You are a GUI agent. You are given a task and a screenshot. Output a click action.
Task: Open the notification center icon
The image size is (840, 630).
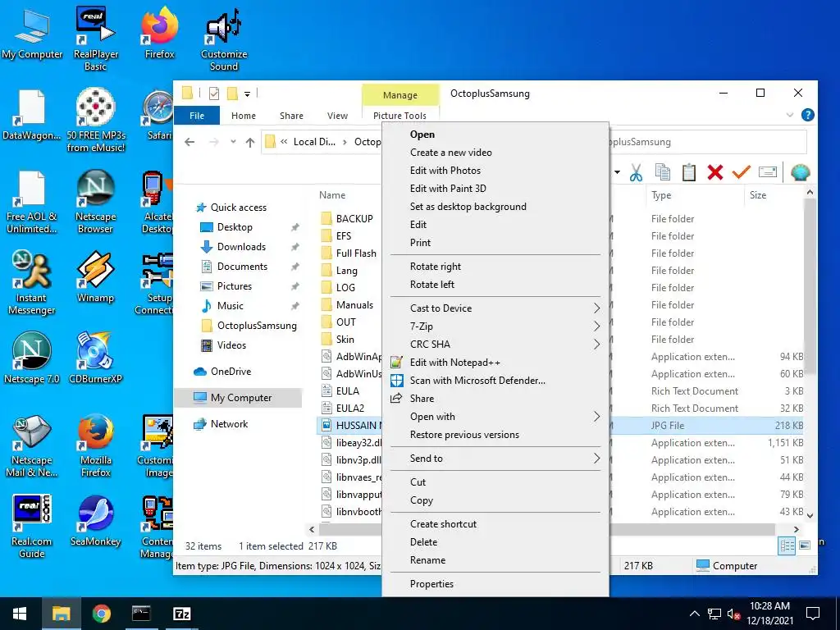(x=813, y=614)
